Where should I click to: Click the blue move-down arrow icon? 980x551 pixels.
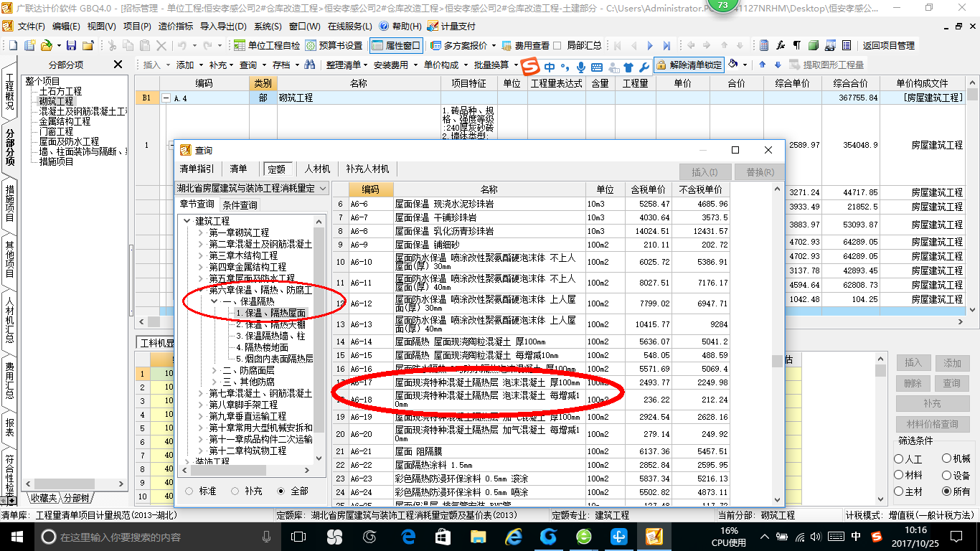(x=776, y=65)
